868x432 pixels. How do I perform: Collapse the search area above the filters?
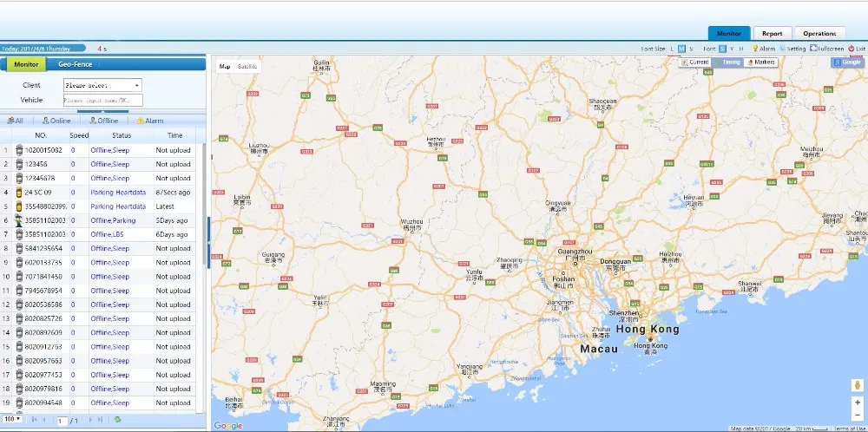click(x=103, y=111)
